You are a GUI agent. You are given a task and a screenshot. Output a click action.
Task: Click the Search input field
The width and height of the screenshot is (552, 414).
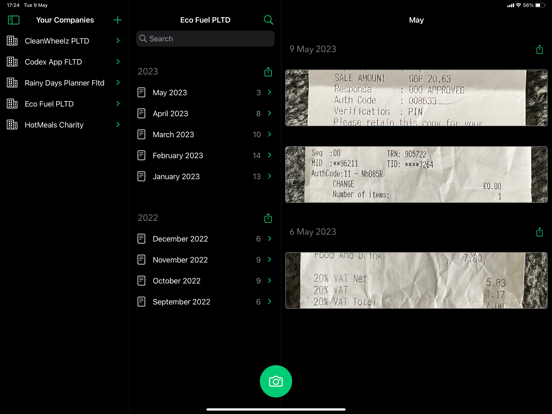[205, 39]
